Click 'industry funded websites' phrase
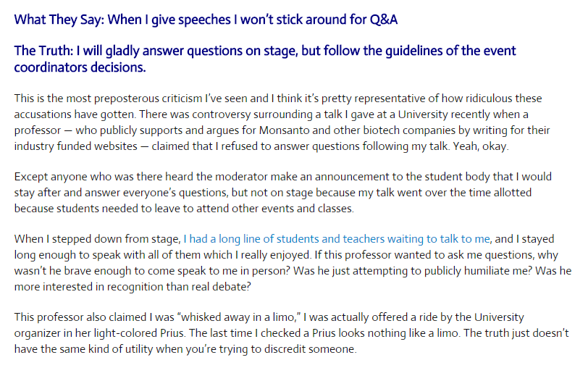This screenshot has height=368, width=588. click(x=76, y=146)
